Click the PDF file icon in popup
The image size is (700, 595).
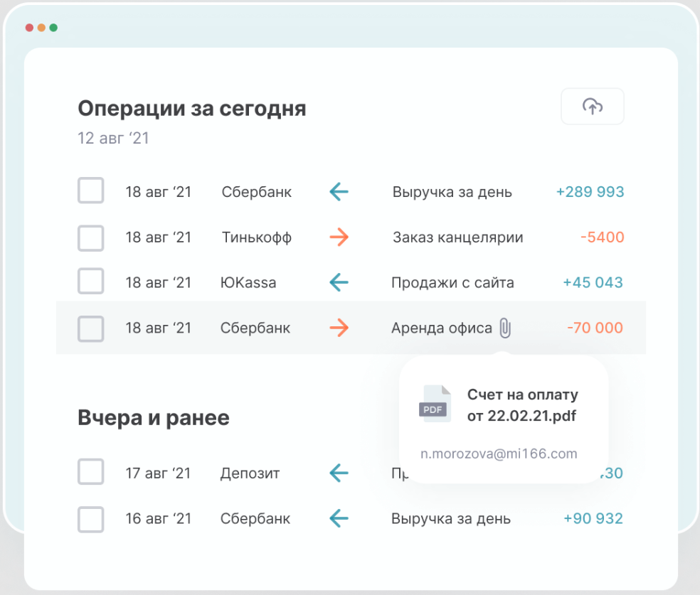(435, 404)
